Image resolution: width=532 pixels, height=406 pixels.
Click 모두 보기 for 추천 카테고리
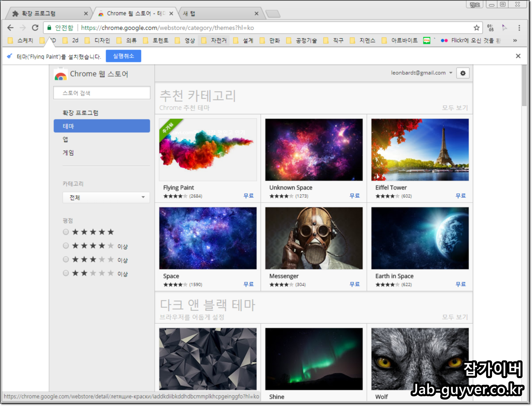(455, 108)
